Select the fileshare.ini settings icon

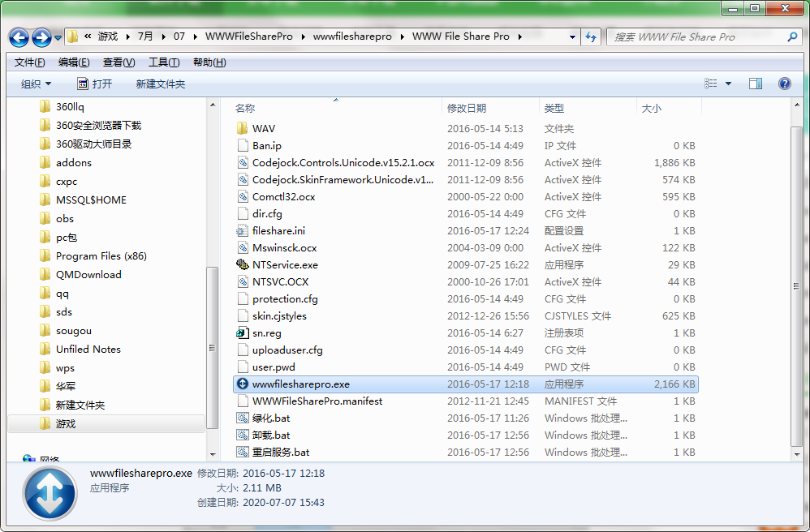[x=243, y=230]
